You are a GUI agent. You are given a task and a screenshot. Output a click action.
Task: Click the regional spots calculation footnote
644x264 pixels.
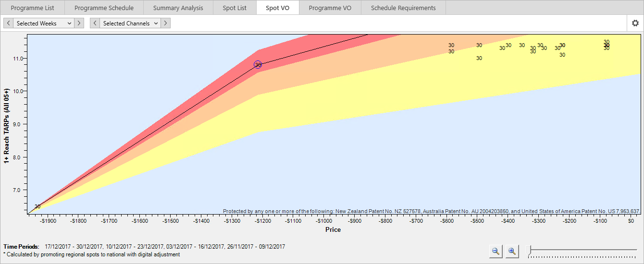(92, 254)
